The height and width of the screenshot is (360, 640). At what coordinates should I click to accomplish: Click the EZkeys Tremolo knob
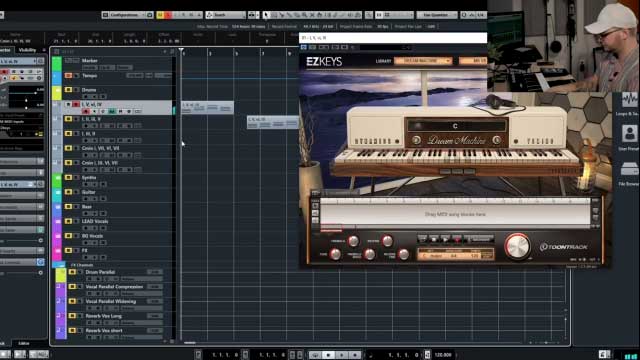(x=353, y=241)
